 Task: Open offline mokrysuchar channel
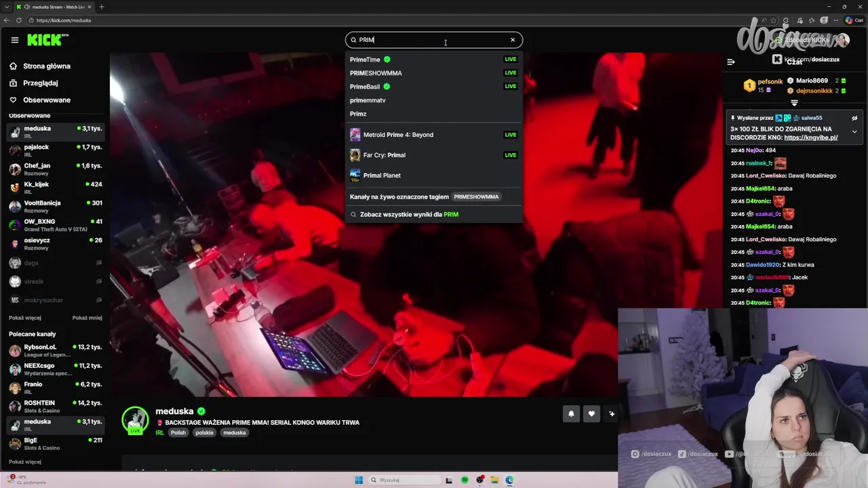(x=56, y=300)
